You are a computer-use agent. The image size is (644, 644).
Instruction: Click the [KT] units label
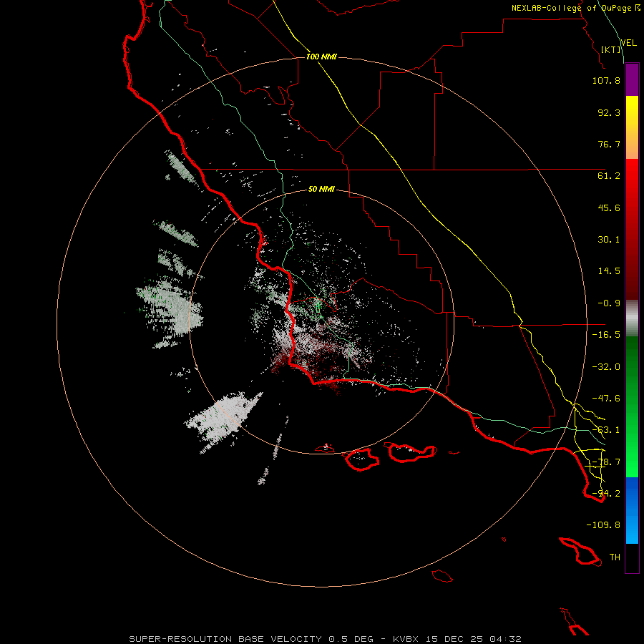[611, 49]
